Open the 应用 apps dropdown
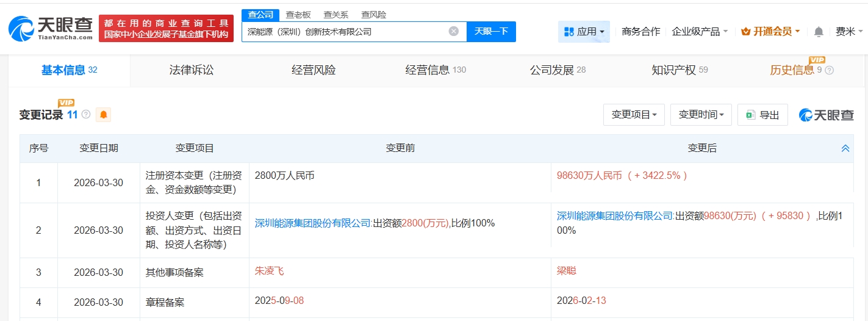 click(x=584, y=32)
